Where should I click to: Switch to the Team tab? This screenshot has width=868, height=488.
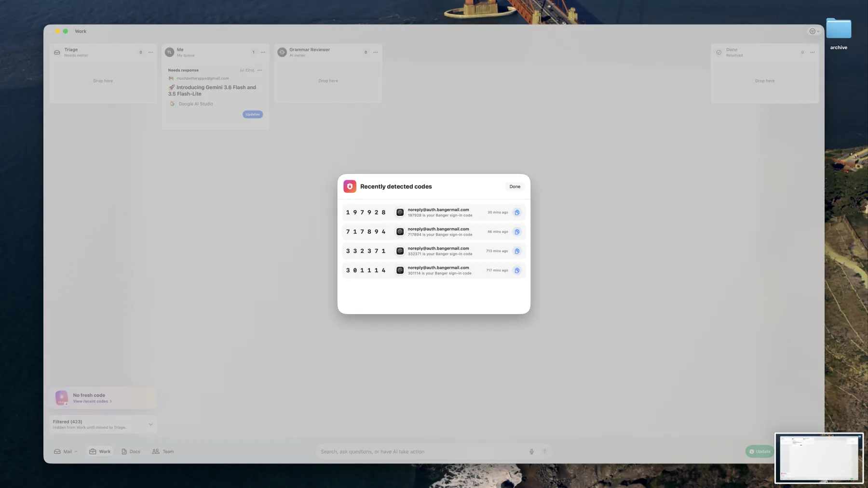(x=163, y=451)
